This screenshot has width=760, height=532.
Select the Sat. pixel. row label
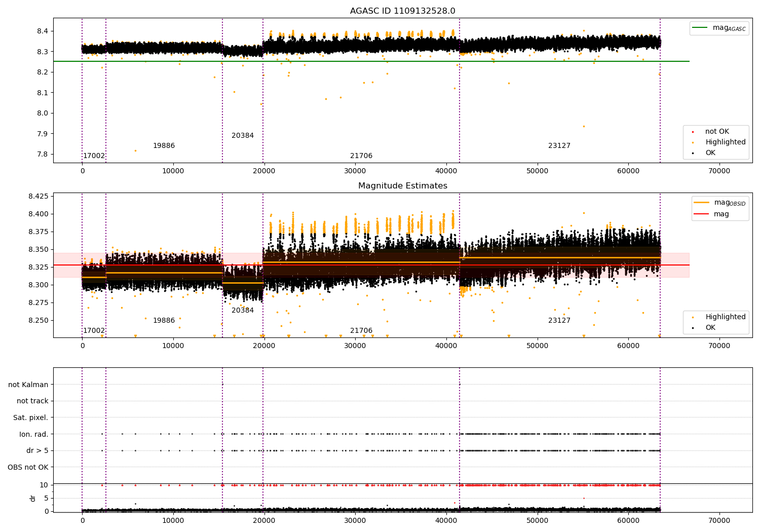[x=31, y=418]
